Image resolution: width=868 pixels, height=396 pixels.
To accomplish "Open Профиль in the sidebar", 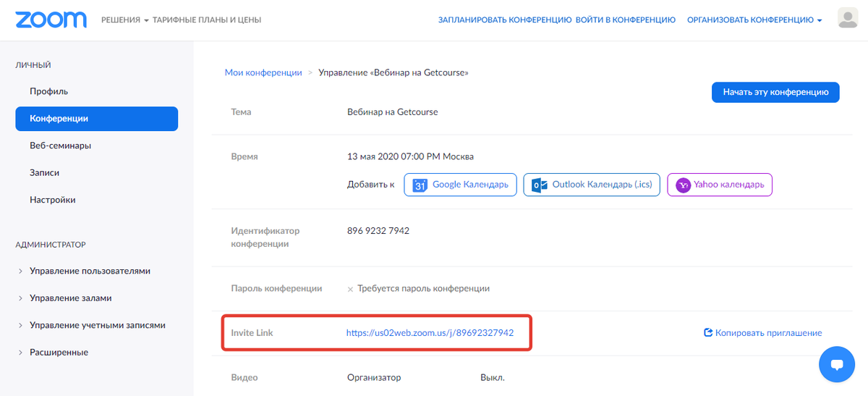I will pos(48,91).
